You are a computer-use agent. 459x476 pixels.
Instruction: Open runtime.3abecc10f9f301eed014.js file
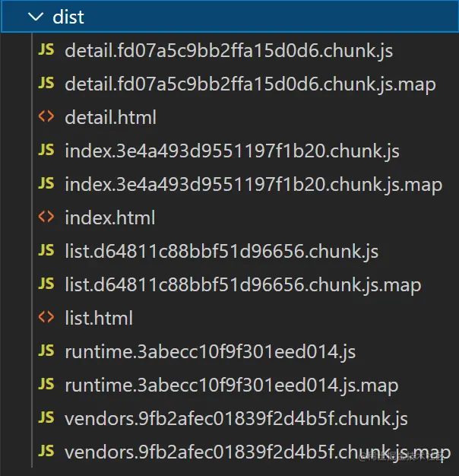click(x=210, y=352)
